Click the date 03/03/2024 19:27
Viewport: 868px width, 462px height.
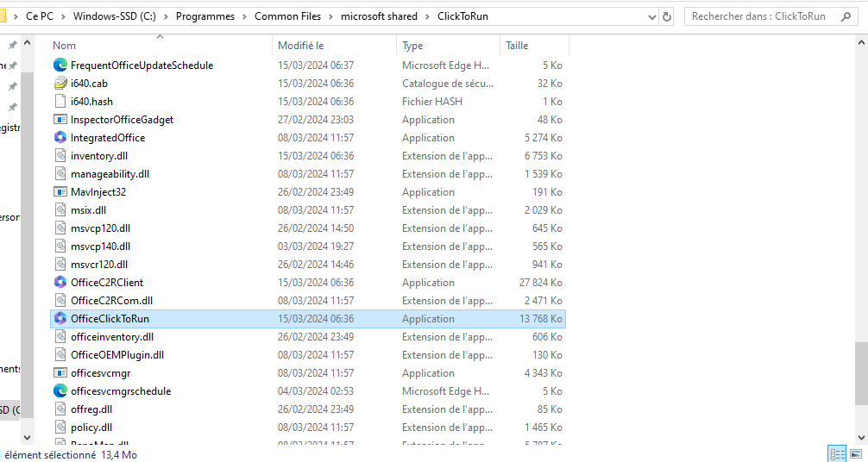coord(316,247)
